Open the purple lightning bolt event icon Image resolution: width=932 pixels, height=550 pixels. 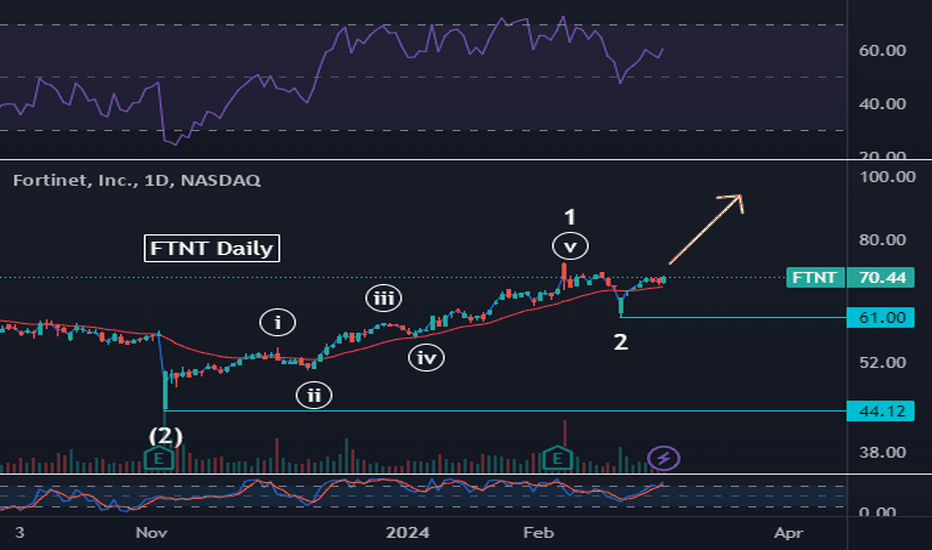[x=664, y=458]
